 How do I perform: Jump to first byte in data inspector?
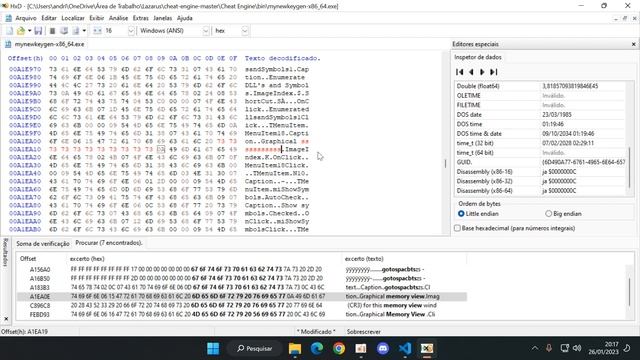point(460,72)
